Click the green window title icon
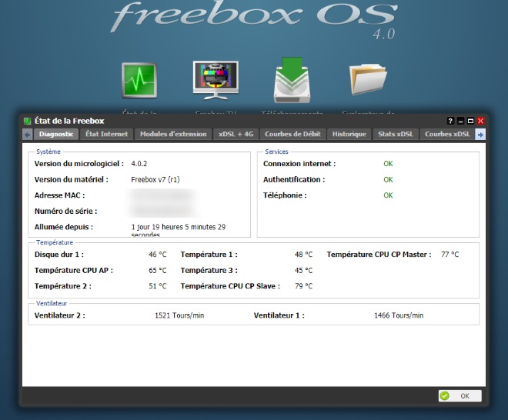The image size is (508, 420). pos(27,121)
